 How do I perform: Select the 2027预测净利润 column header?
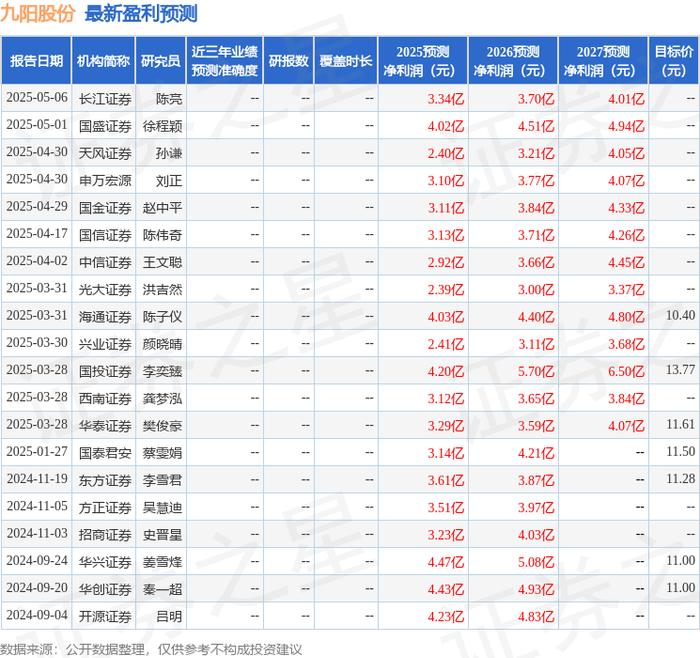(x=603, y=61)
